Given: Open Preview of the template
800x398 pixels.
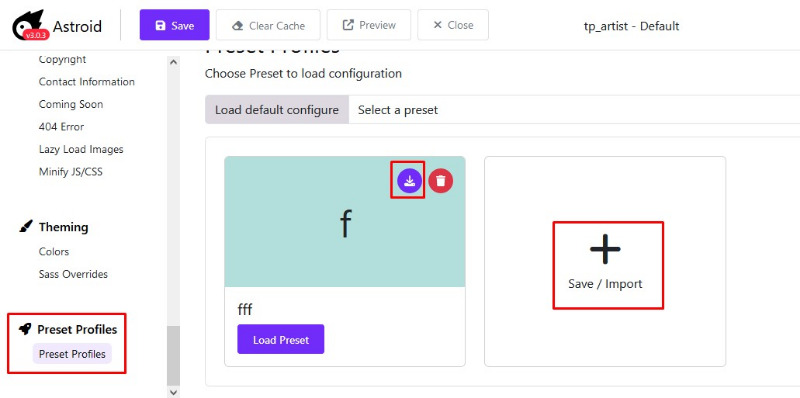Looking at the screenshot, I should 369,24.
